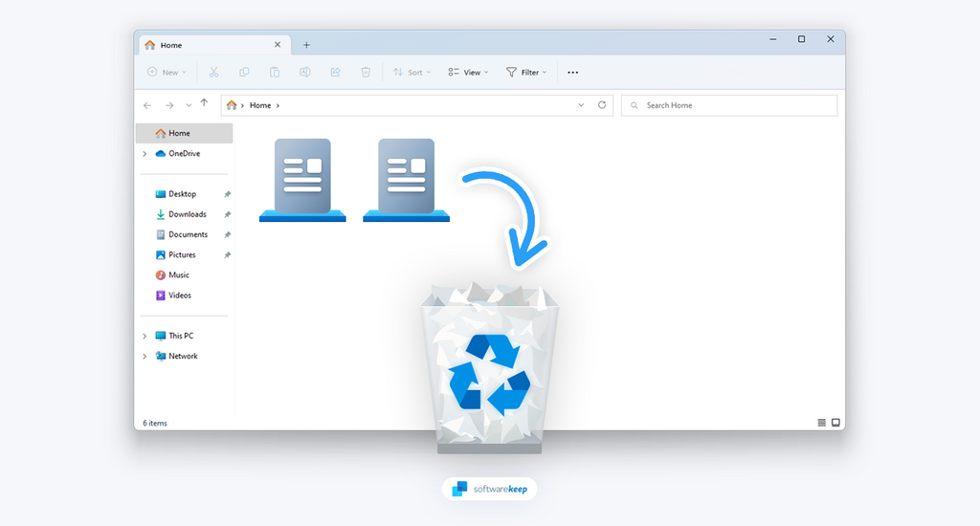Click the Rename icon in toolbar
This screenshot has width=980, height=526.
point(304,72)
